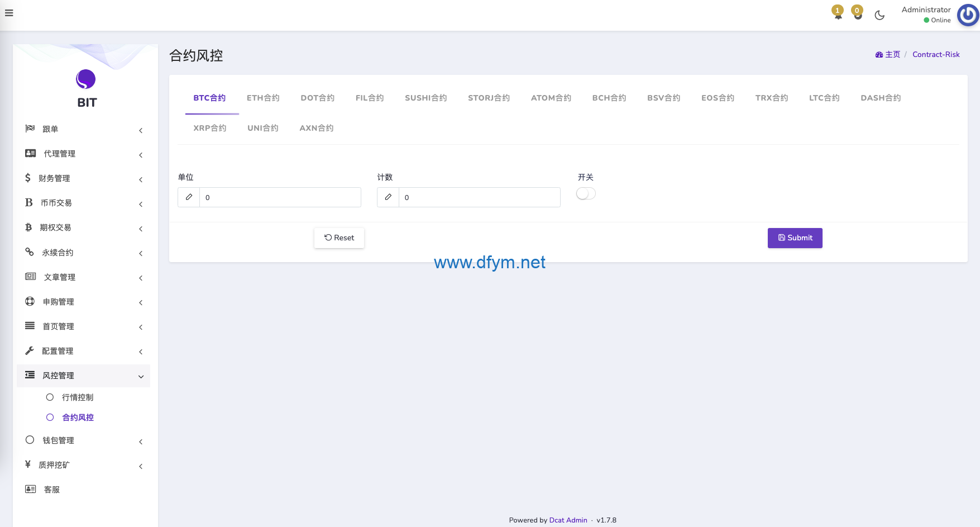Viewport: 980px width, 527px height.
Task: Click the ID card icon beside 代理管理
Action: pyautogui.click(x=31, y=153)
